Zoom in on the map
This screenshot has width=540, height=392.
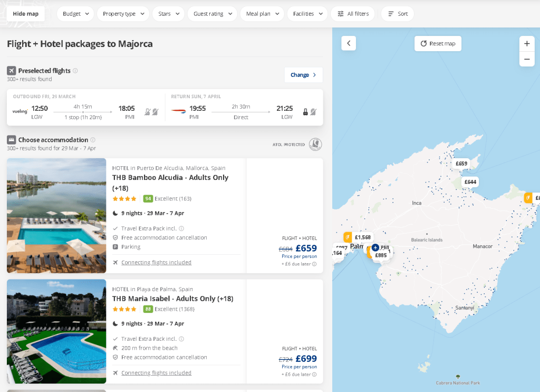pos(527,44)
